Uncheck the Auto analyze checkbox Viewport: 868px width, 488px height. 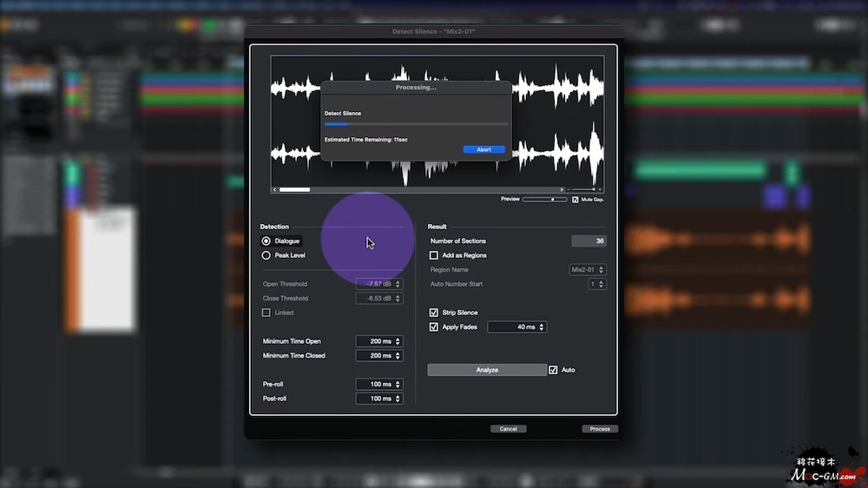[554, 370]
